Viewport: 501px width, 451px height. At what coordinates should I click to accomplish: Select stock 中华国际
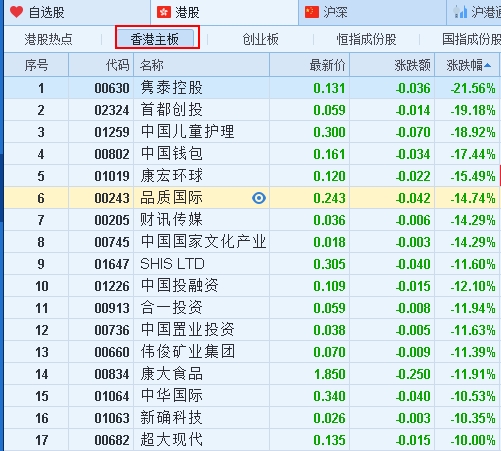click(x=172, y=396)
